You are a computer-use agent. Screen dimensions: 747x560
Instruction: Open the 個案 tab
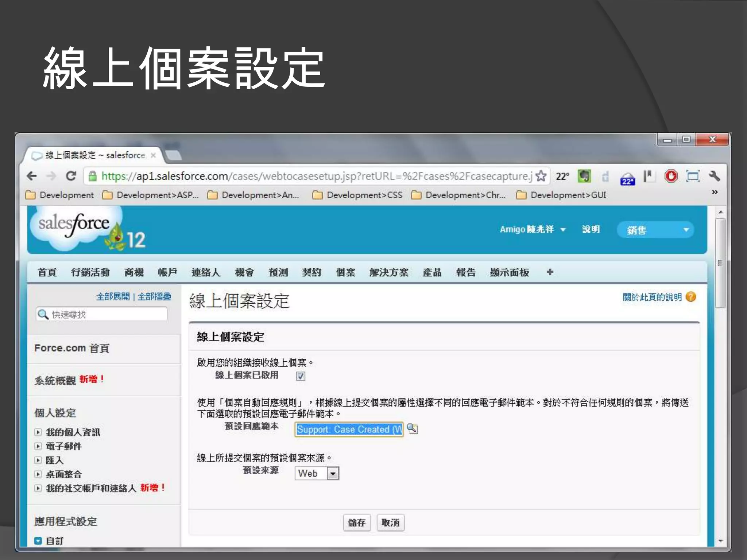[345, 272]
